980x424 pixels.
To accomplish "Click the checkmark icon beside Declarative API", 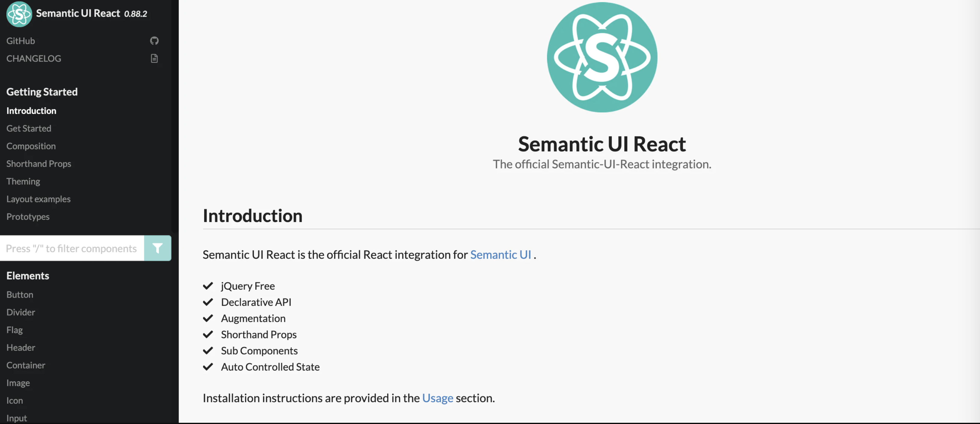I will pyautogui.click(x=208, y=302).
